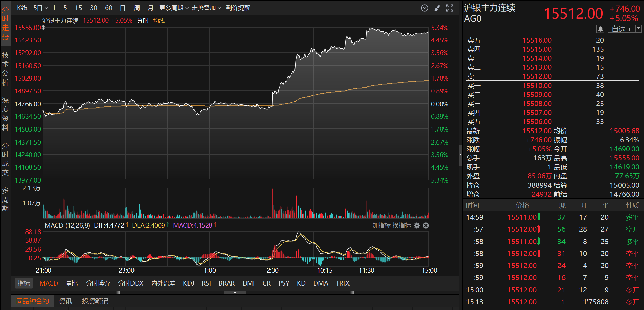Open the 分时成交 sidebar tab
Image resolution: width=644 pixels, height=310 pixels.
[x=5, y=159]
